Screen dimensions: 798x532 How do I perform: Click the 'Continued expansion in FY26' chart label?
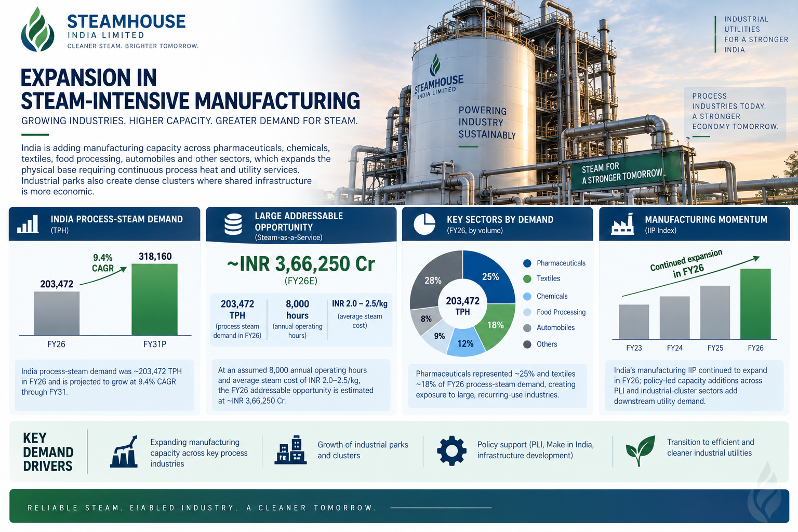click(x=687, y=264)
